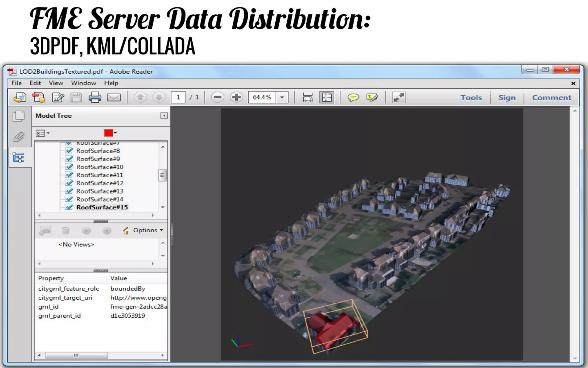Uncheck visibility of RoofSurface#10
Screen dimensions: 588x368
69,167
